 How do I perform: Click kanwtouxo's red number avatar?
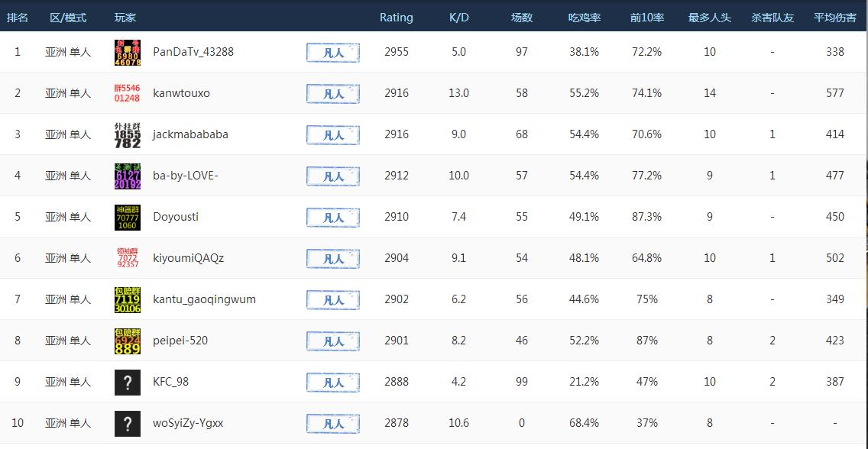127,93
